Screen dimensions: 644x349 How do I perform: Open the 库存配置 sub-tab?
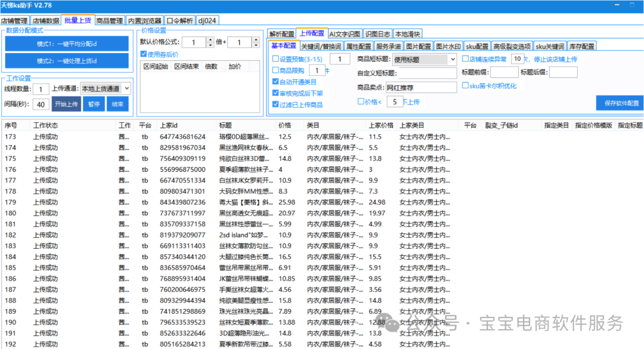tap(581, 47)
